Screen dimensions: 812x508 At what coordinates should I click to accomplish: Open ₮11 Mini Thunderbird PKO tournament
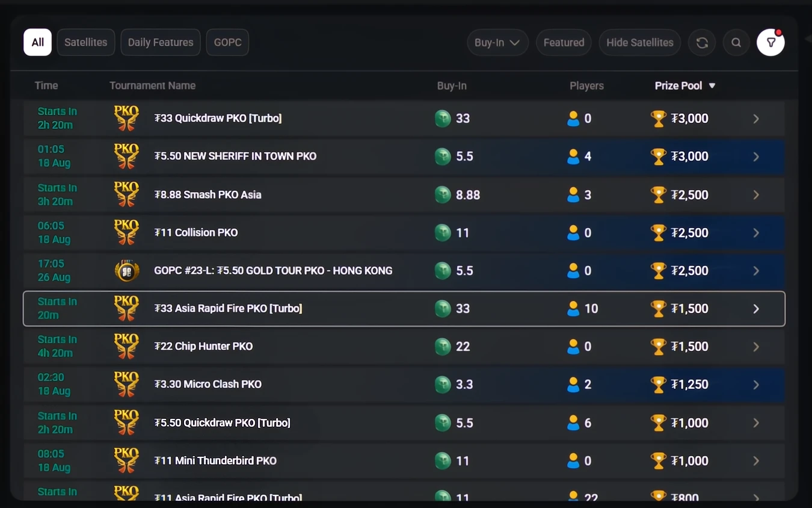click(x=404, y=461)
